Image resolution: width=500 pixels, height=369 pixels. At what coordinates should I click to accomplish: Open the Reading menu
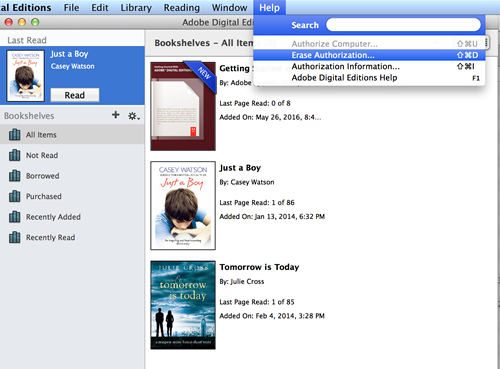[x=182, y=7]
